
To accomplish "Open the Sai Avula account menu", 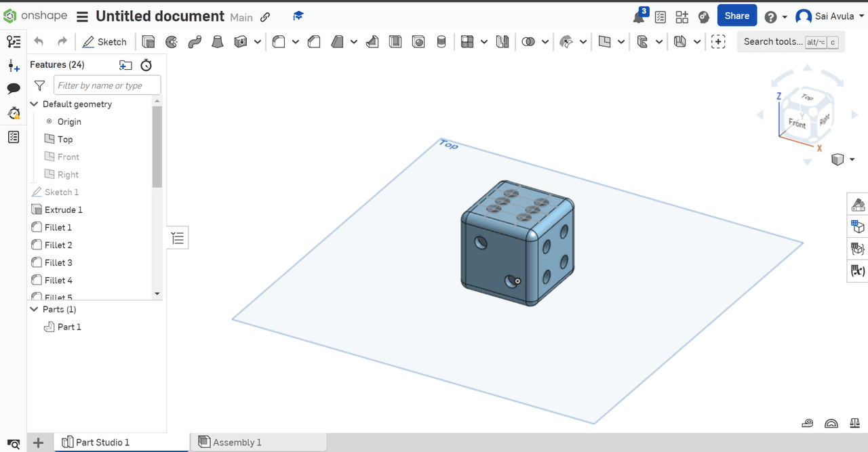I will pyautogui.click(x=829, y=16).
